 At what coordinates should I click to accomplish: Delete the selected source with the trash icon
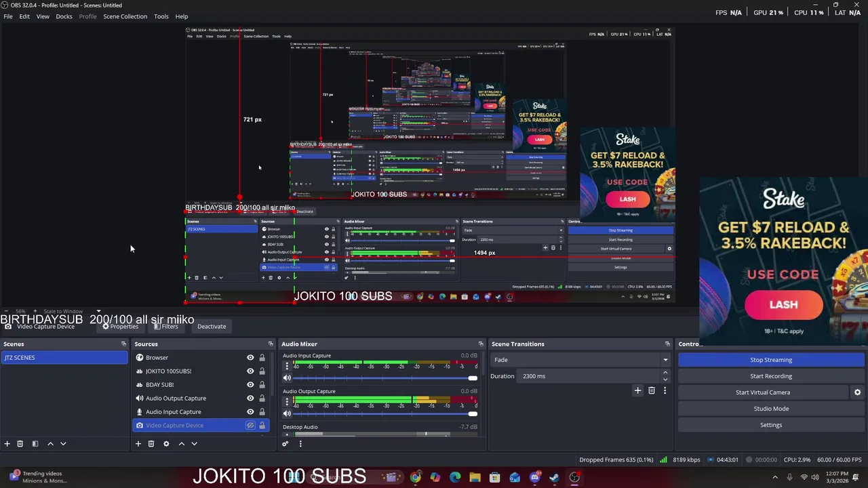click(151, 444)
